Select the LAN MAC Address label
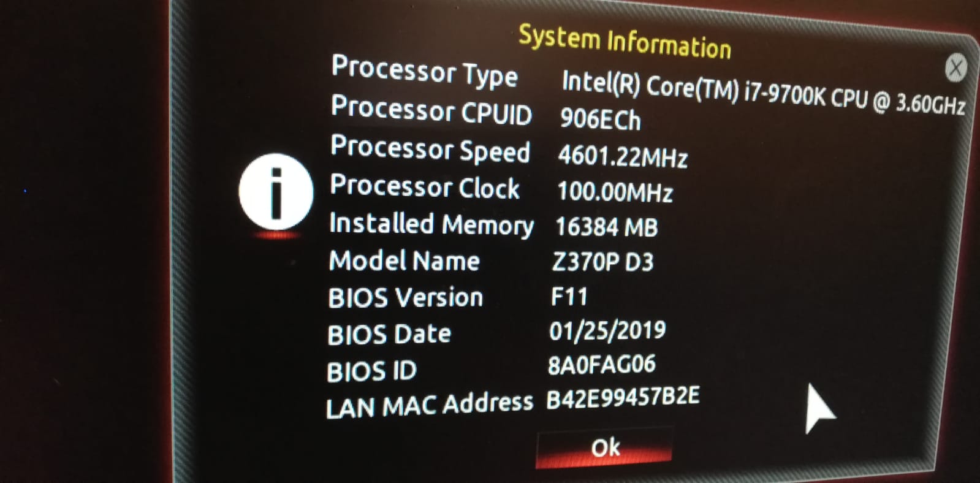980x483 pixels. click(x=430, y=405)
